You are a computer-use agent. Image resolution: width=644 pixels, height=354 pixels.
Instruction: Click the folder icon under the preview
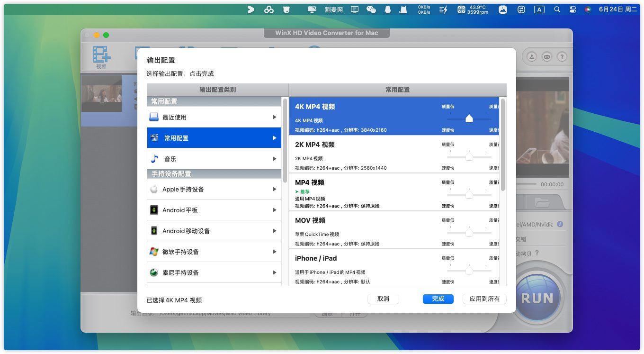tap(542, 202)
